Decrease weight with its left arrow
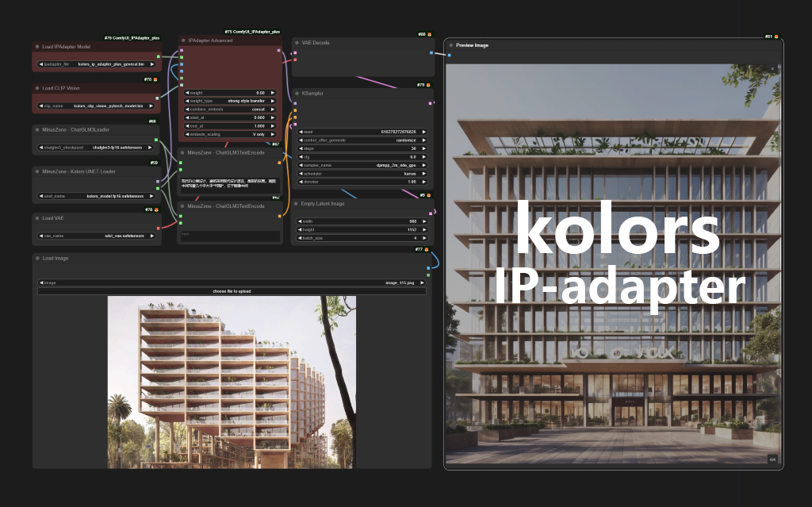The image size is (812, 507). tap(187, 93)
